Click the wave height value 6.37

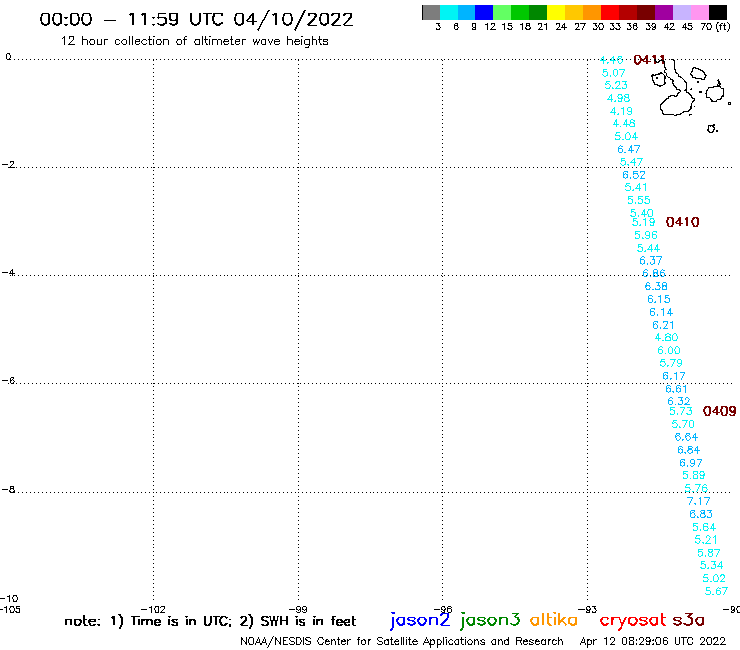click(651, 261)
